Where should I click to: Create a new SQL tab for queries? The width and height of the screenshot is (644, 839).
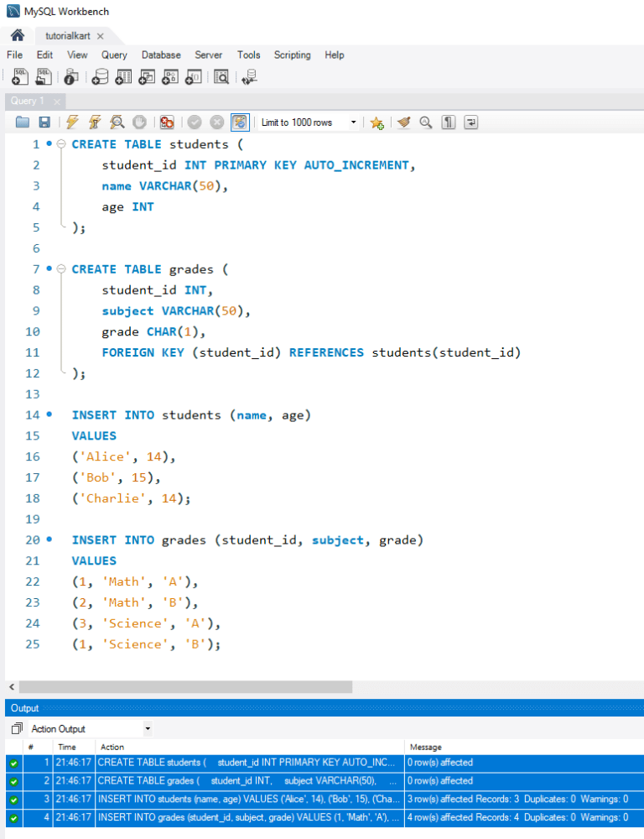[20, 77]
